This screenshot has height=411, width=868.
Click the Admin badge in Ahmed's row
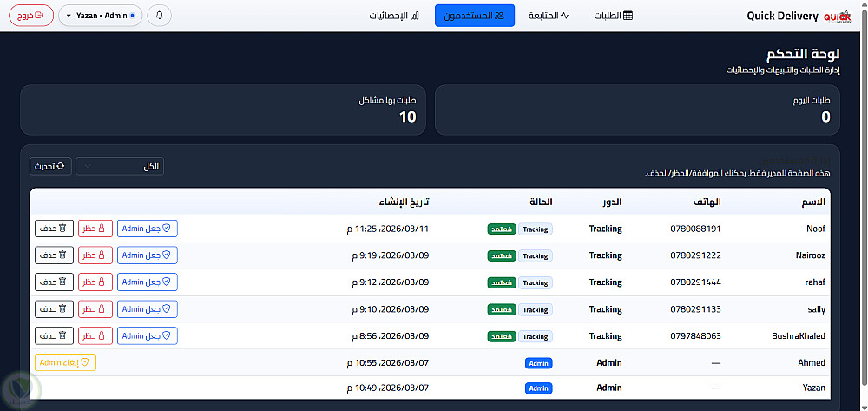(x=539, y=363)
